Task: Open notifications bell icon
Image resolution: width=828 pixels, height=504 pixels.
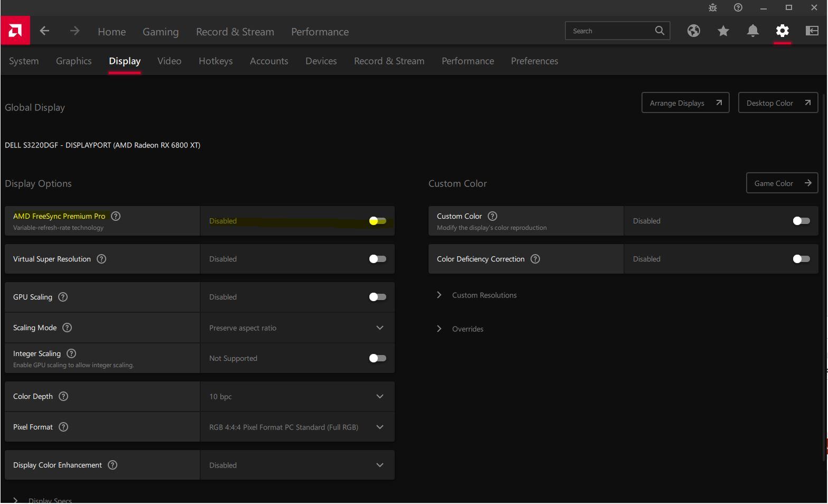Action: (x=753, y=31)
